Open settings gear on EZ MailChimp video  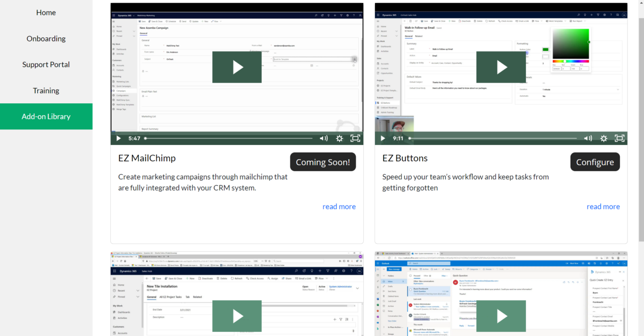(x=340, y=138)
